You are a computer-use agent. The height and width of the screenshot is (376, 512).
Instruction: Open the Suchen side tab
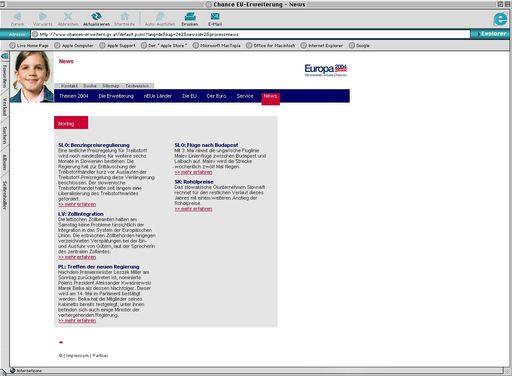tap(5, 136)
